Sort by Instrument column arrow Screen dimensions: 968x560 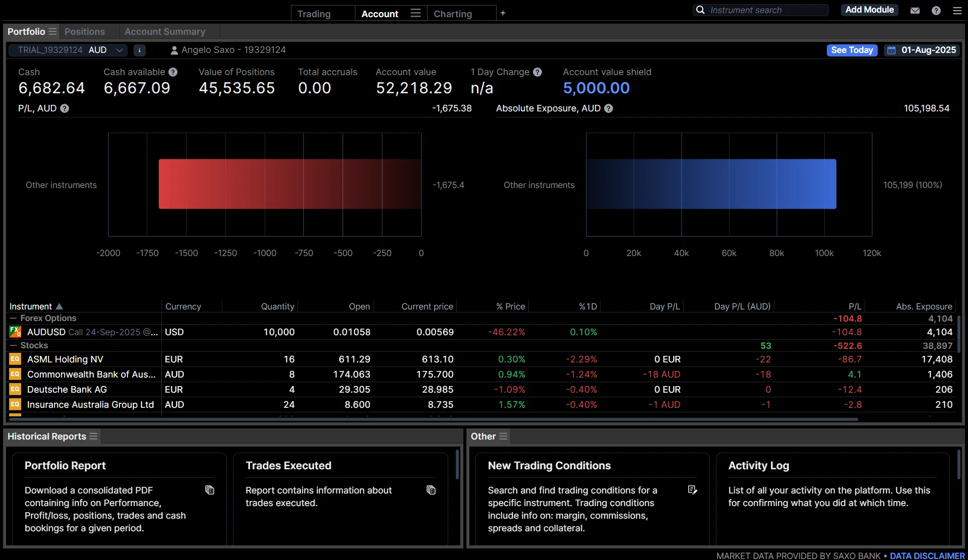[59, 306]
